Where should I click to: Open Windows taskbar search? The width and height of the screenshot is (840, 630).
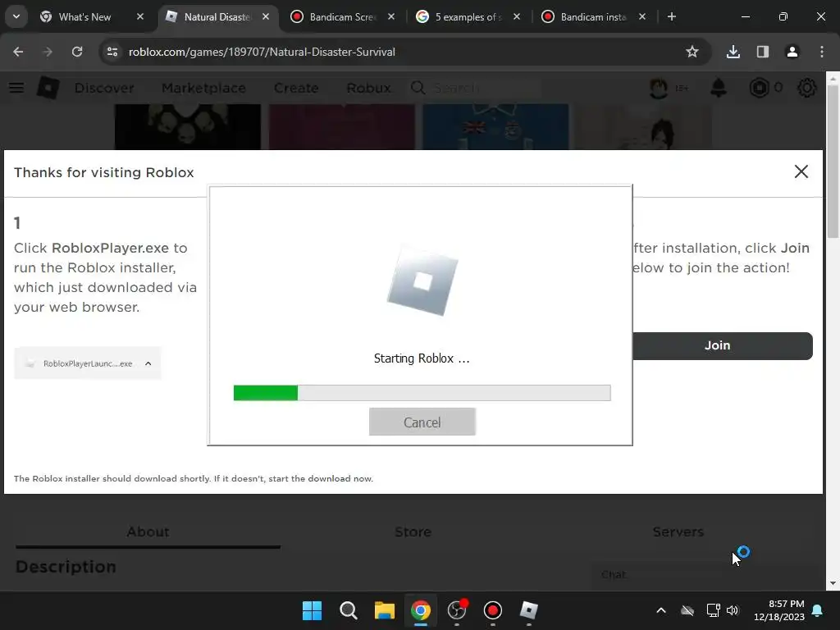coord(348,610)
